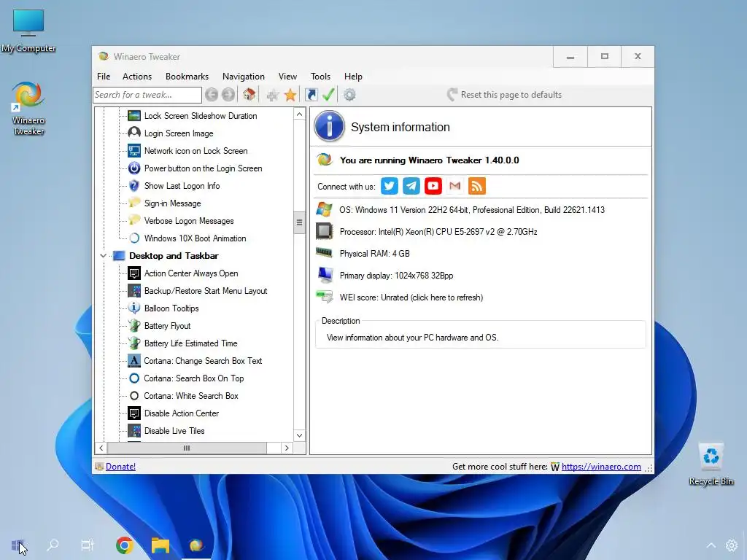Select Action Center Always Open

pyautogui.click(x=191, y=273)
